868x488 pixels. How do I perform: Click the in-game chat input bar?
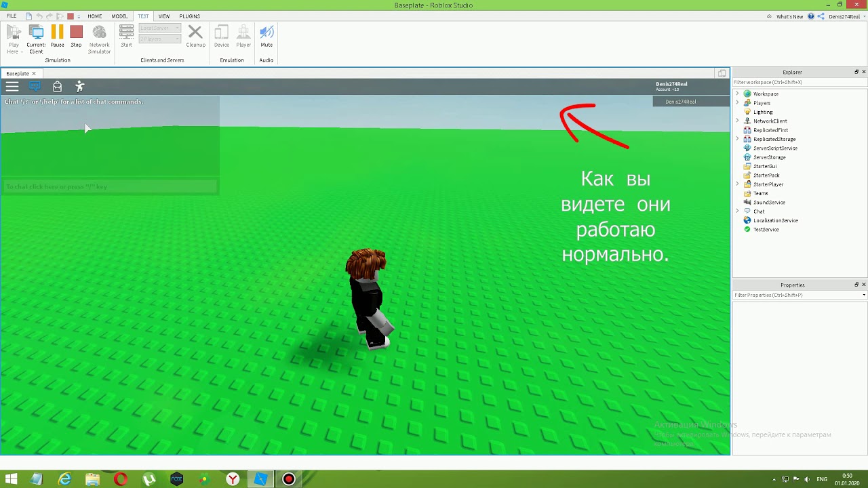[x=110, y=186]
